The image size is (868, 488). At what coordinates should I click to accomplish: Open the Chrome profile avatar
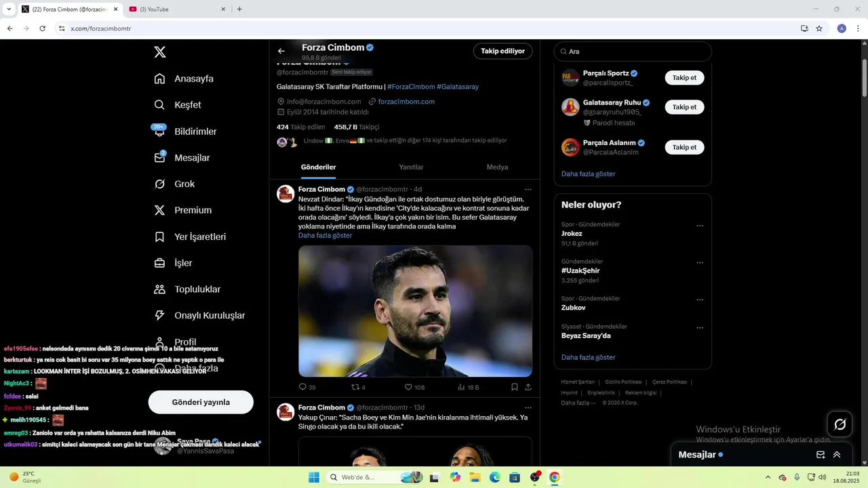click(842, 28)
